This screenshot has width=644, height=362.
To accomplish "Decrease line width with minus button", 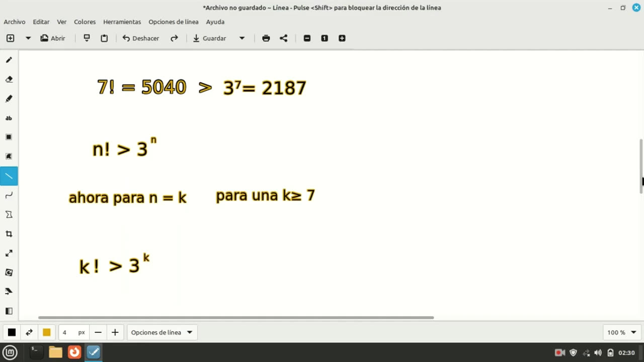I will [x=98, y=332].
